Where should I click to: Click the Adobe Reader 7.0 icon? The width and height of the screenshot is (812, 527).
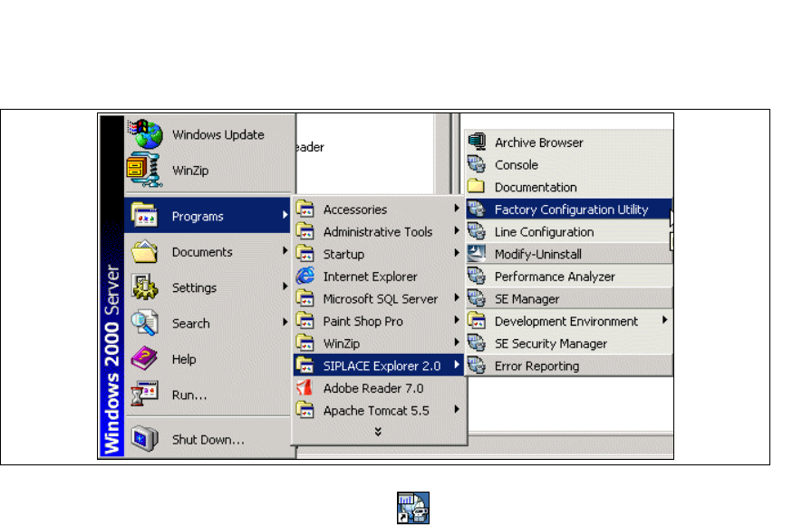[x=305, y=387]
